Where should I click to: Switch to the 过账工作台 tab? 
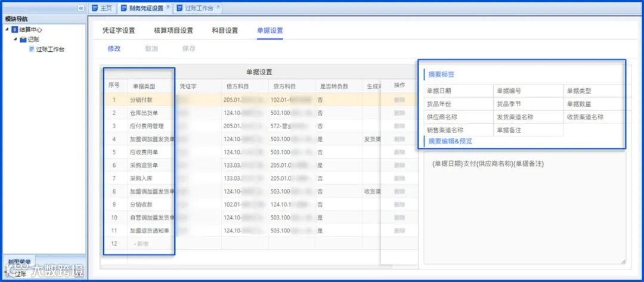coord(198,8)
